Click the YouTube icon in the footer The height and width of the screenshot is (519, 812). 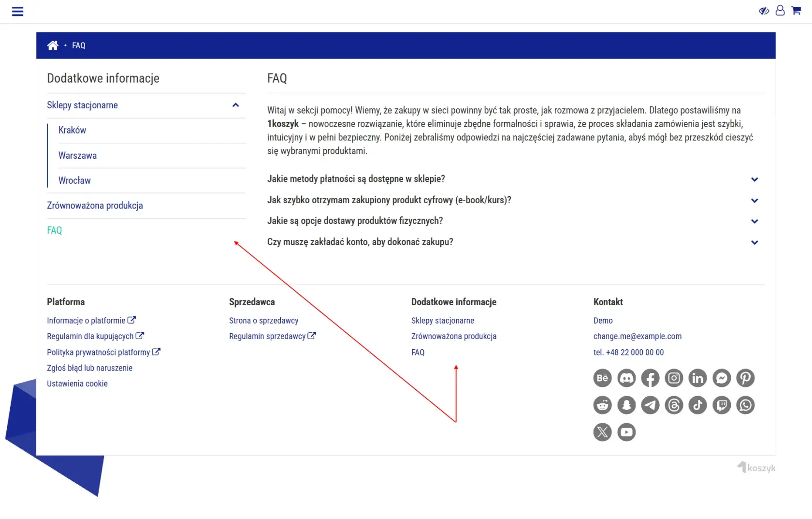click(626, 432)
